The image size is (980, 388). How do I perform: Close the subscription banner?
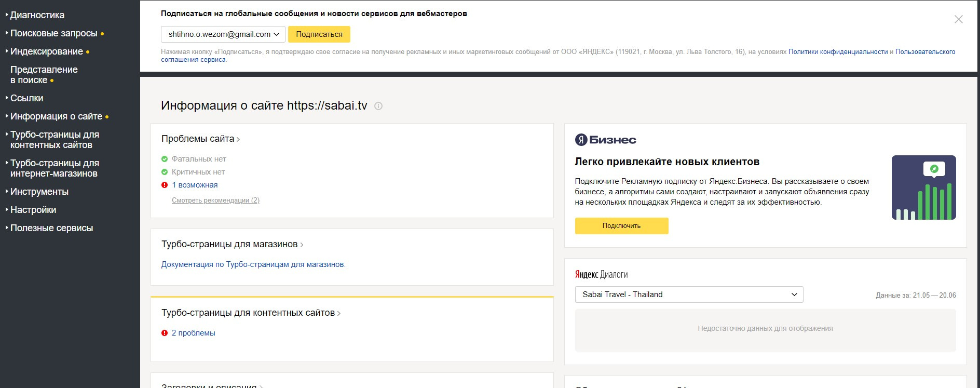[x=958, y=19]
